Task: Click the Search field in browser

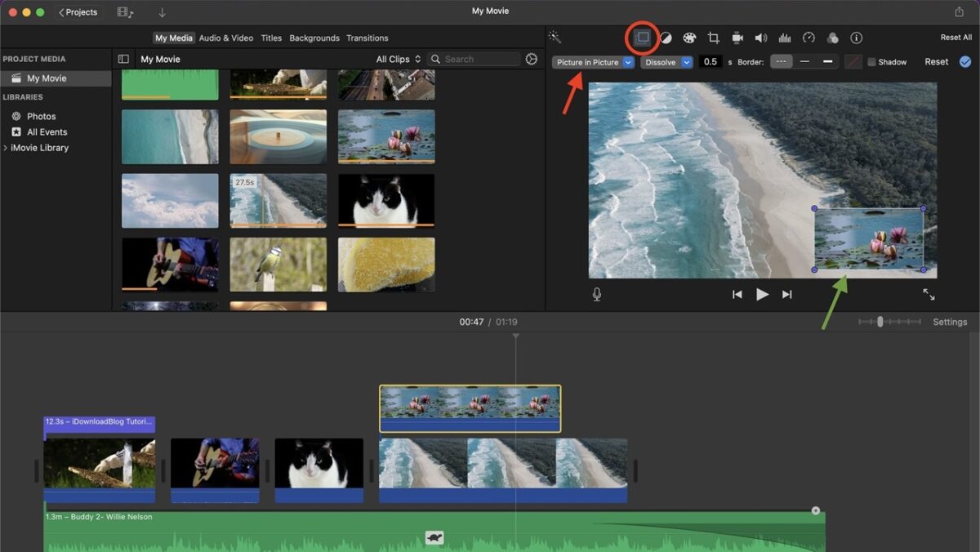Action: (474, 59)
